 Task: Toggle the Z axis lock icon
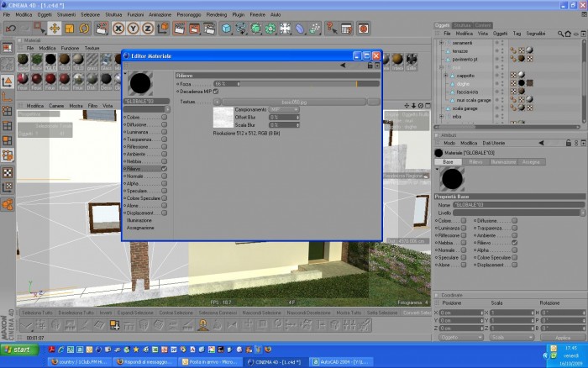click(148, 29)
